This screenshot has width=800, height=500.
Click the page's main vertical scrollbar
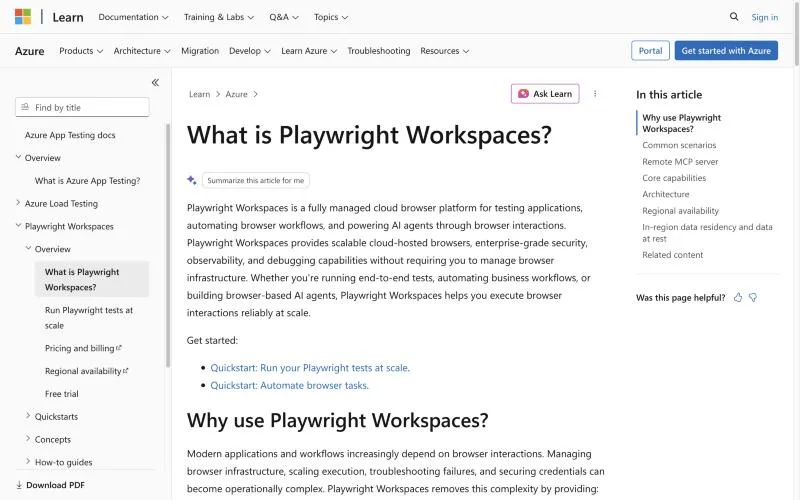[x=796, y=33]
